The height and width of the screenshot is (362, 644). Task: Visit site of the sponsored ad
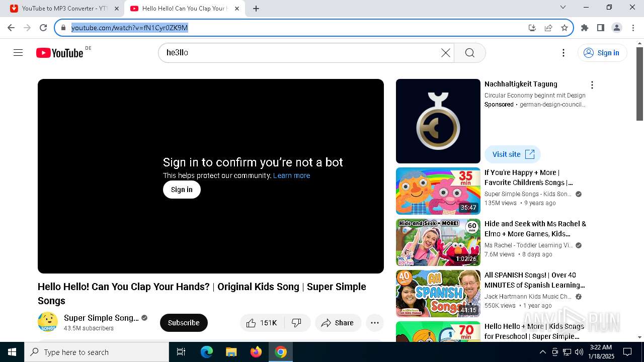513,154
